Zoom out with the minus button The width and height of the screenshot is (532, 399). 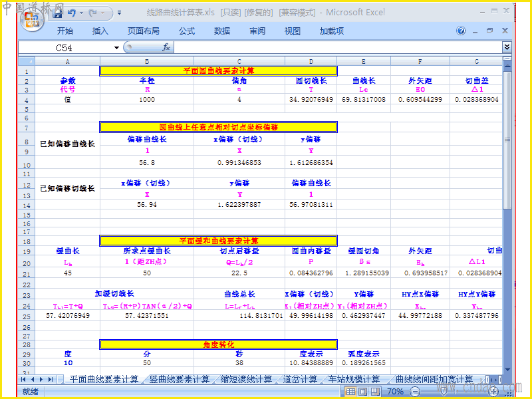[x=415, y=392]
